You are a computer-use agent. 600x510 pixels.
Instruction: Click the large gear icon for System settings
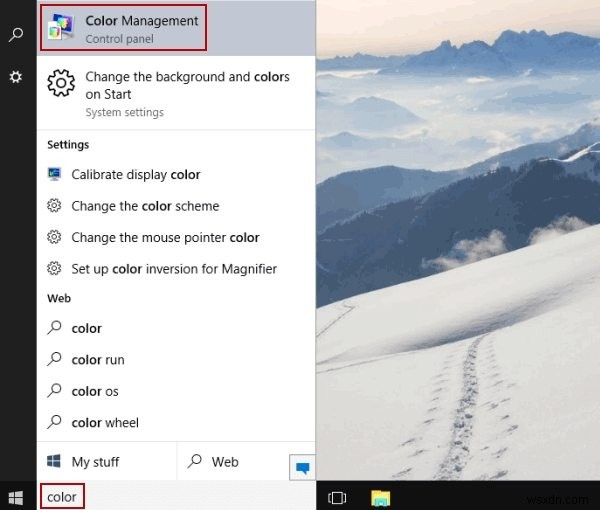pos(61,83)
